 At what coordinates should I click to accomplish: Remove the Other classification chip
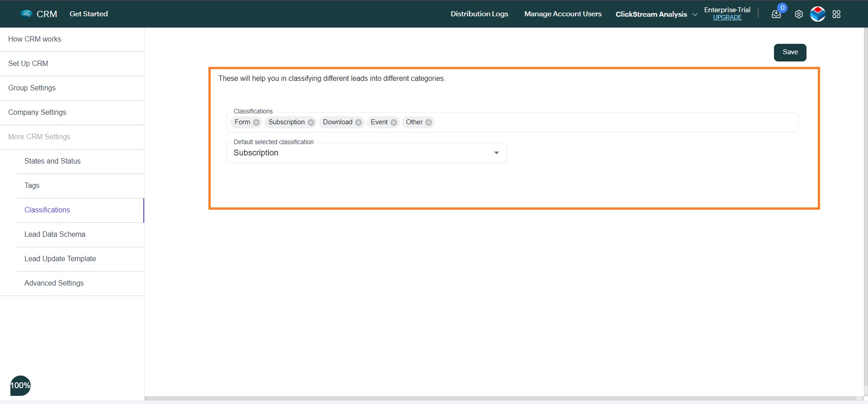click(x=429, y=122)
